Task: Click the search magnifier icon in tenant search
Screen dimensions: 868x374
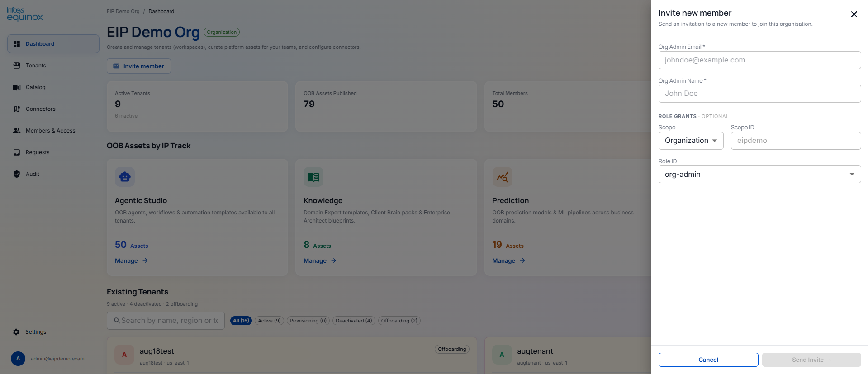Action: (x=117, y=321)
